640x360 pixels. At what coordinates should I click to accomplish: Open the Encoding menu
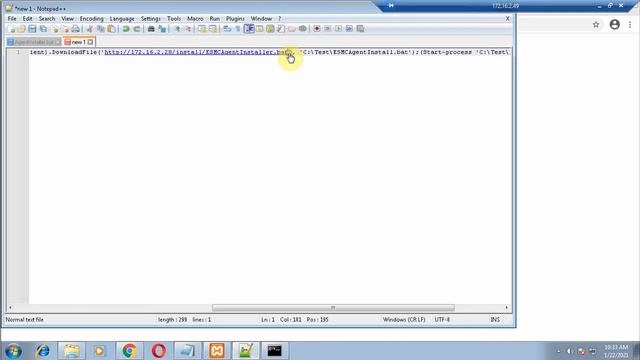coord(91,19)
